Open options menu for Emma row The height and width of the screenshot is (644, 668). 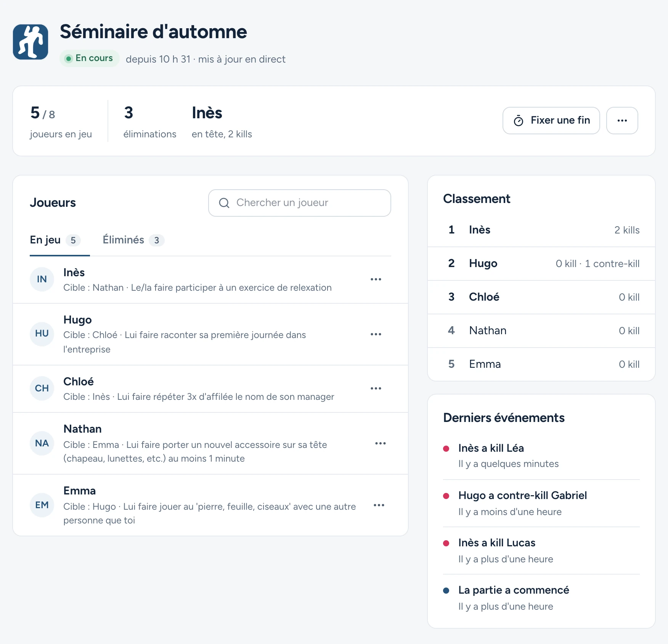tap(379, 505)
